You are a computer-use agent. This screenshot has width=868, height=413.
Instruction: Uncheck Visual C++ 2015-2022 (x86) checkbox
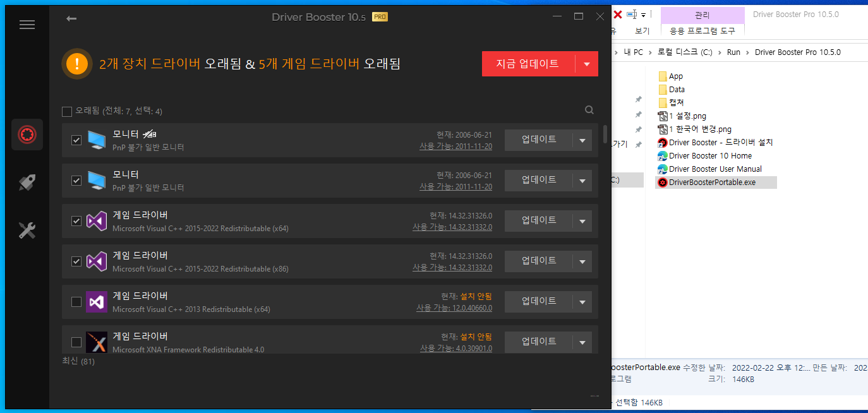coord(76,261)
